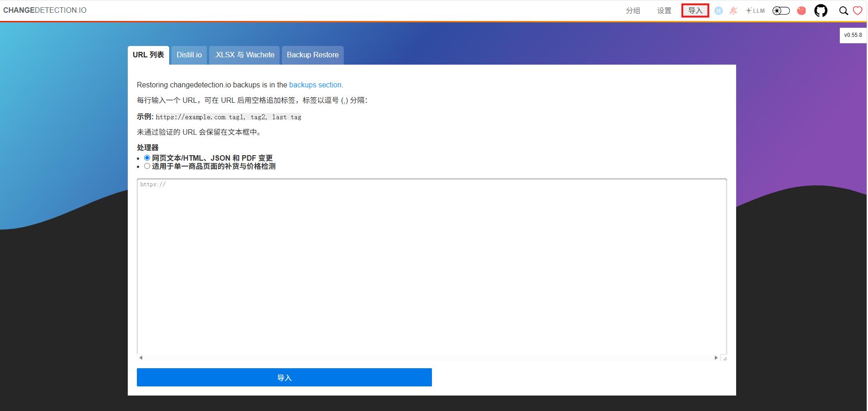Switch to the Distill.io tab
The height and width of the screenshot is (411, 868).
pyautogui.click(x=189, y=55)
